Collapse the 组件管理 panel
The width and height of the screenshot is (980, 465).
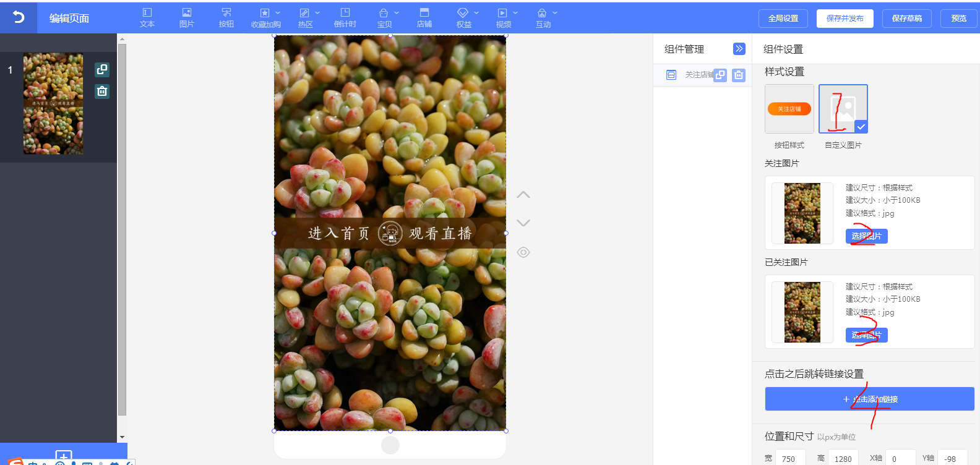(739, 49)
